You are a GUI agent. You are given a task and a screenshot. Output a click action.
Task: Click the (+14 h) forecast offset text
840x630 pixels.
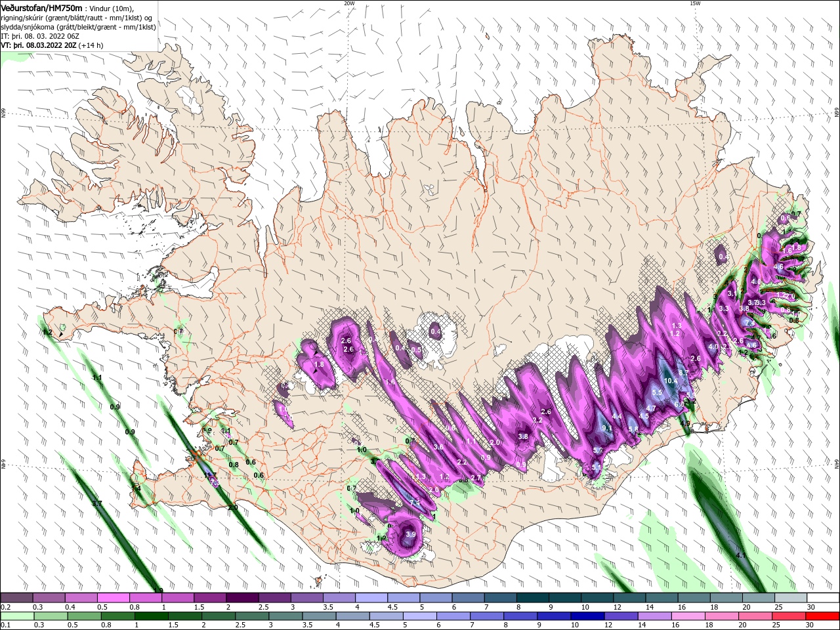coord(91,45)
